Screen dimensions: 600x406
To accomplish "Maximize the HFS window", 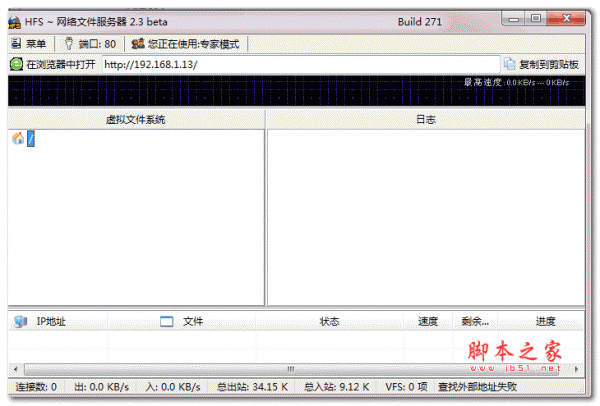I will [536, 19].
